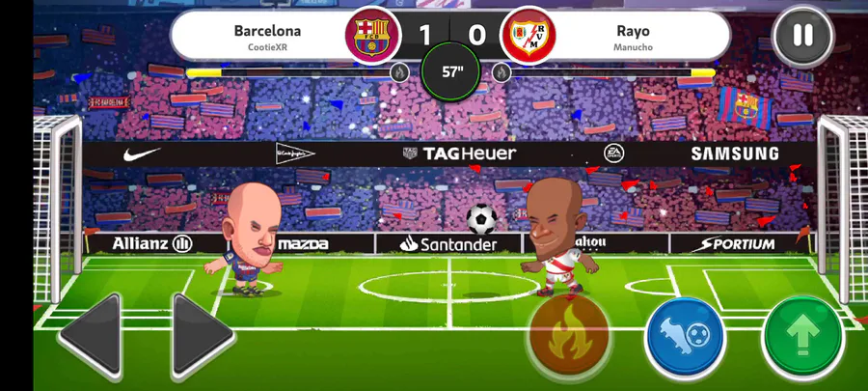868x391 pixels.
Task: Click the TAG Heuer banner ad
Action: (x=459, y=154)
